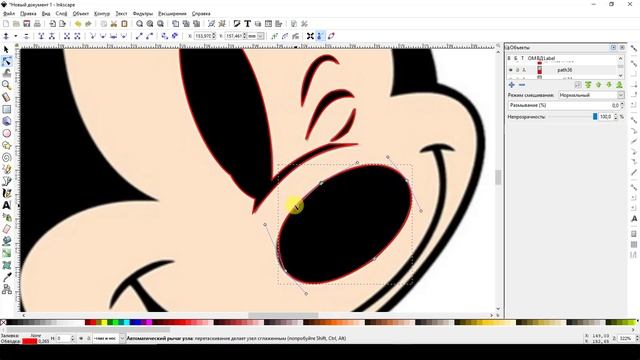Pick the Bezier pen tool
This screenshot has width=640, height=360.
[x=6, y=181]
